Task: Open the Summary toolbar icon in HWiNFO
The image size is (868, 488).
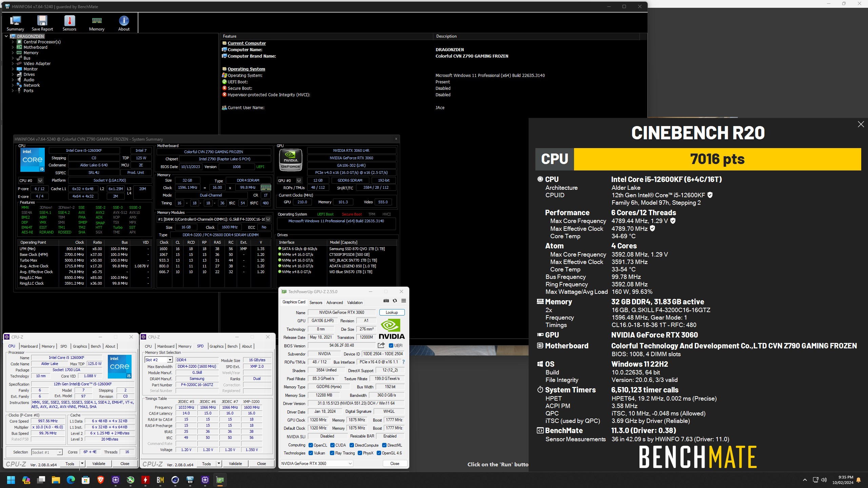Action: click(x=15, y=23)
